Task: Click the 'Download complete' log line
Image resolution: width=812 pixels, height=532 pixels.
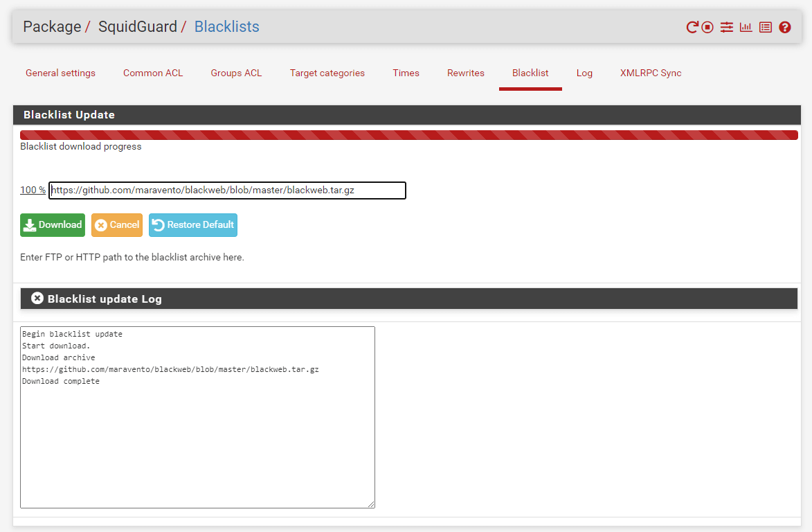Action: point(61,381)
